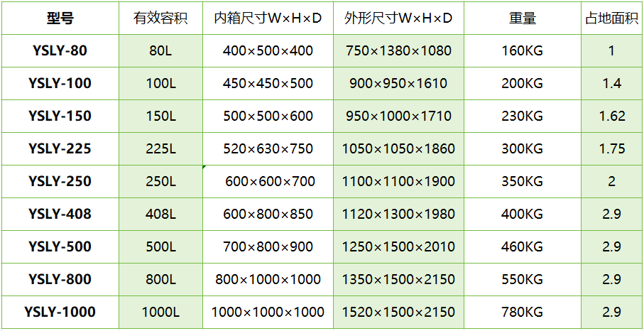644x331 pixels.
Task: Click floor area value 1.62
Action: 612,116
